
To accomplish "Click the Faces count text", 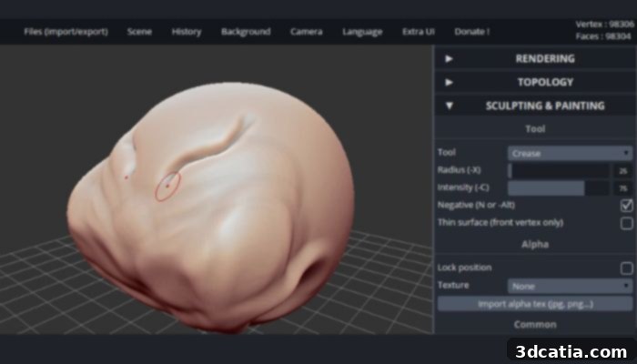I will [x=603, y=36].
